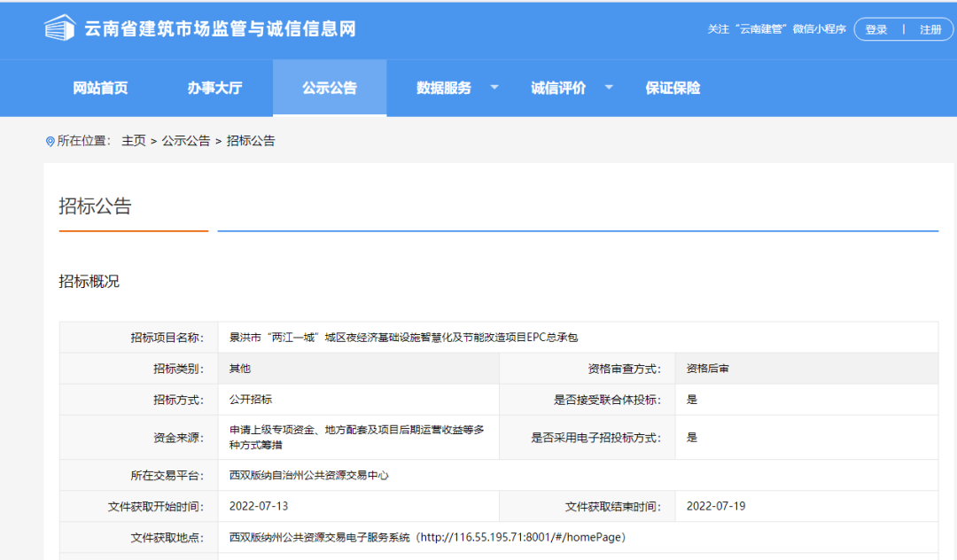Follow the 主页 breadcrumb link
957x560 pixels.
coord(134,141)
